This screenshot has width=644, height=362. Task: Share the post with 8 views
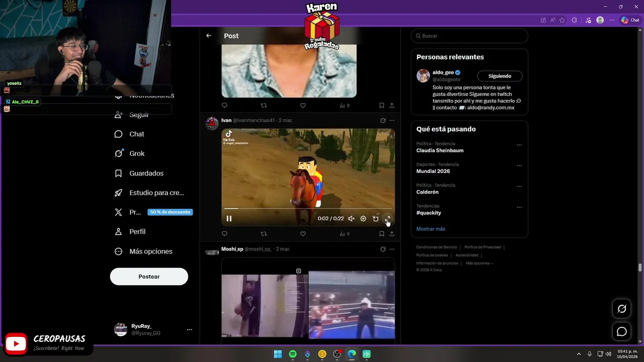392,106
